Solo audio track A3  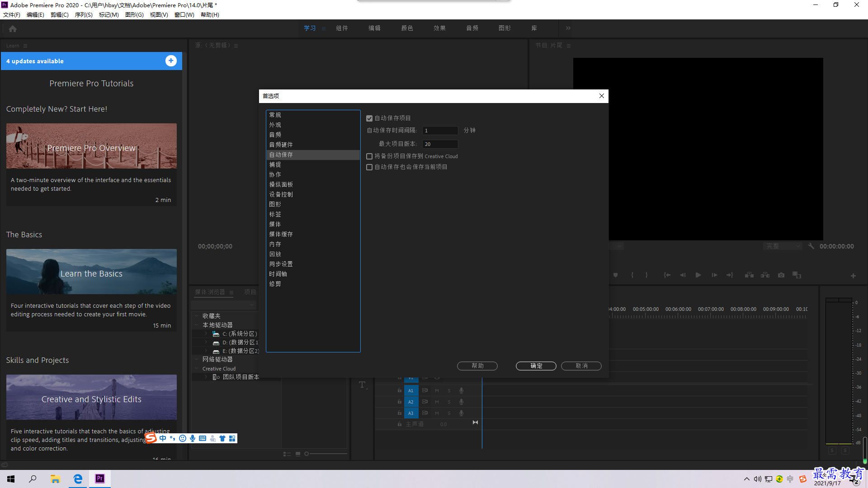point(449,413)
